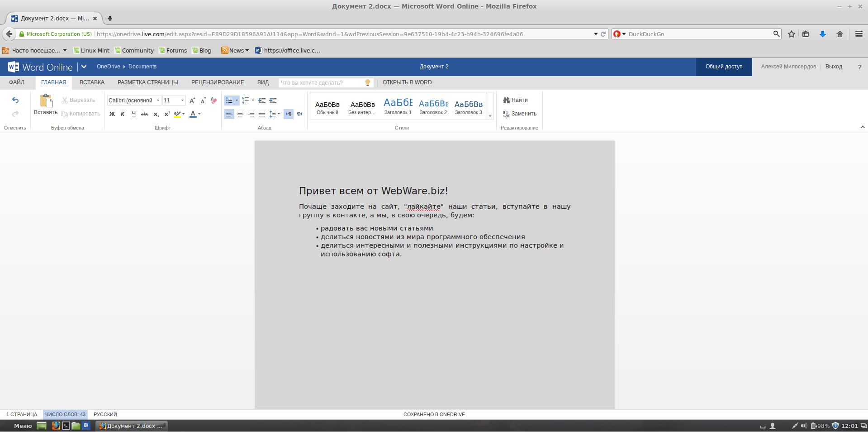The image size is (868, 432).
Task: Expand the numbered list style arrow
Action: tap(253, 101)
